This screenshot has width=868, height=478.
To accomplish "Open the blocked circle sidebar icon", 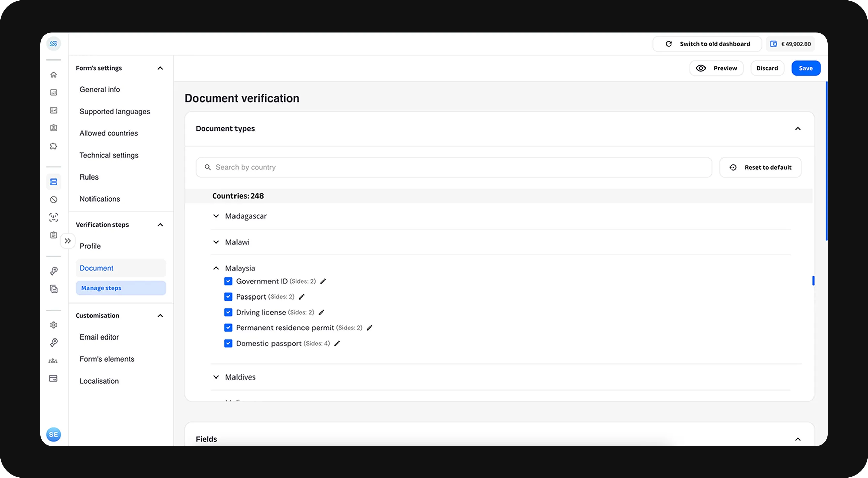I will tap(53, 200).
